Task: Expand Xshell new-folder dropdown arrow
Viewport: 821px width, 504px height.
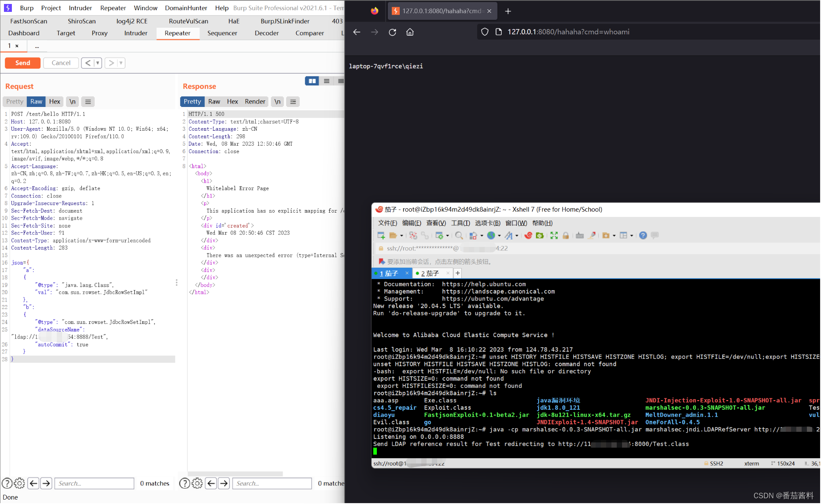Action: (x=614, y=236)
